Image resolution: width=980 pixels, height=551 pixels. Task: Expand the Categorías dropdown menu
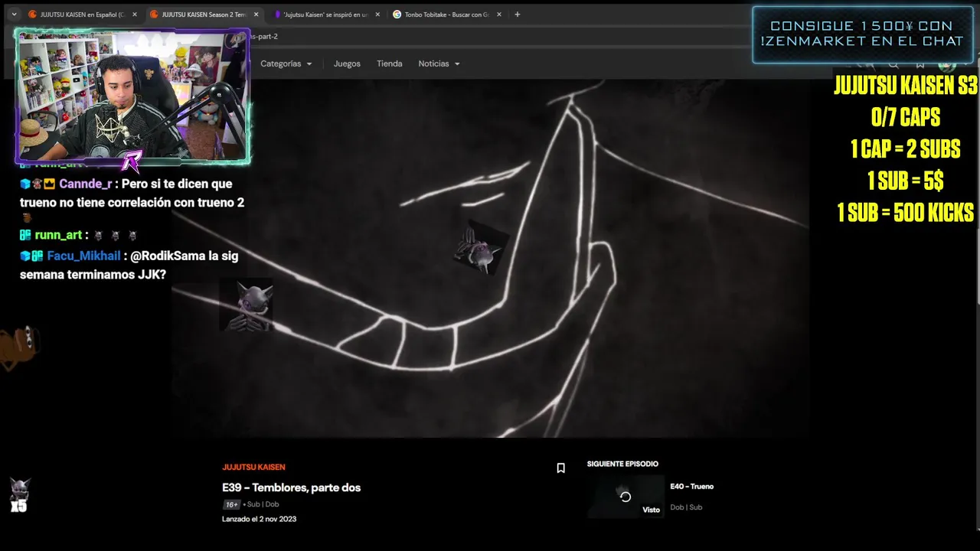(286, 64)
